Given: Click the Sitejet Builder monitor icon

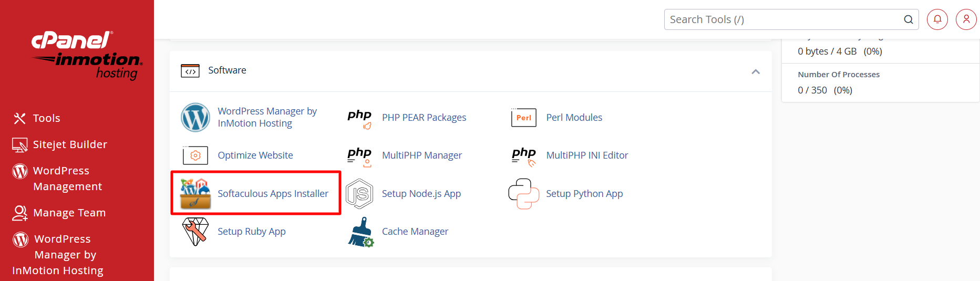Looking at the screenshot, I should click(20, 145).
